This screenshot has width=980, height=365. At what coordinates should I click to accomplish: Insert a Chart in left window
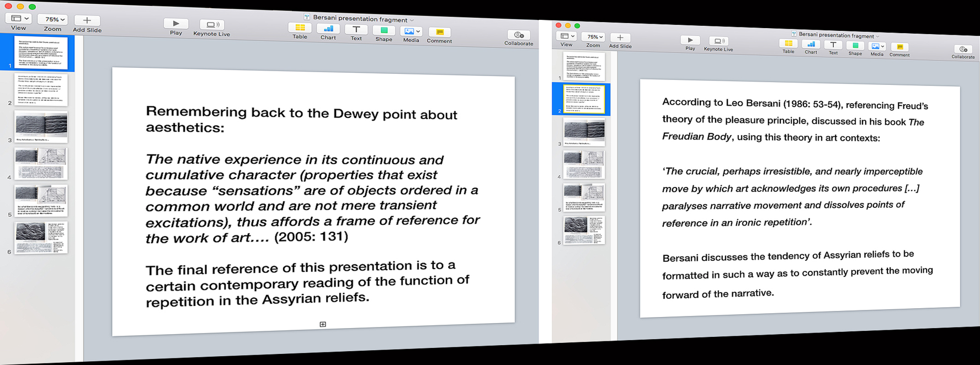[328, 29]
